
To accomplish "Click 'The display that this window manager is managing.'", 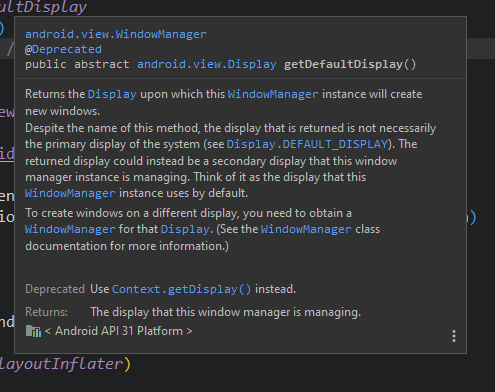I will [x=226, y=312].
